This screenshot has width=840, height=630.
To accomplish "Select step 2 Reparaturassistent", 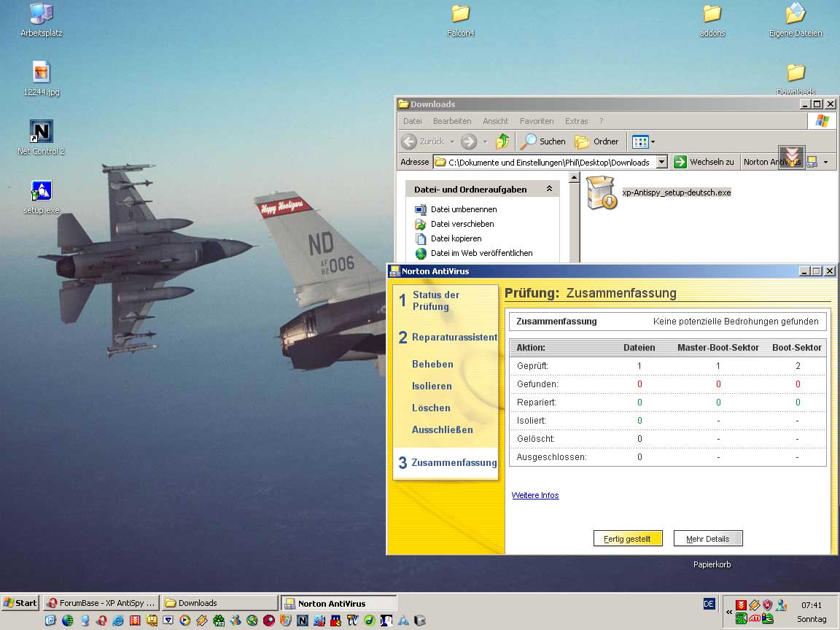I will pyautogui.click(x=448, y=337).
